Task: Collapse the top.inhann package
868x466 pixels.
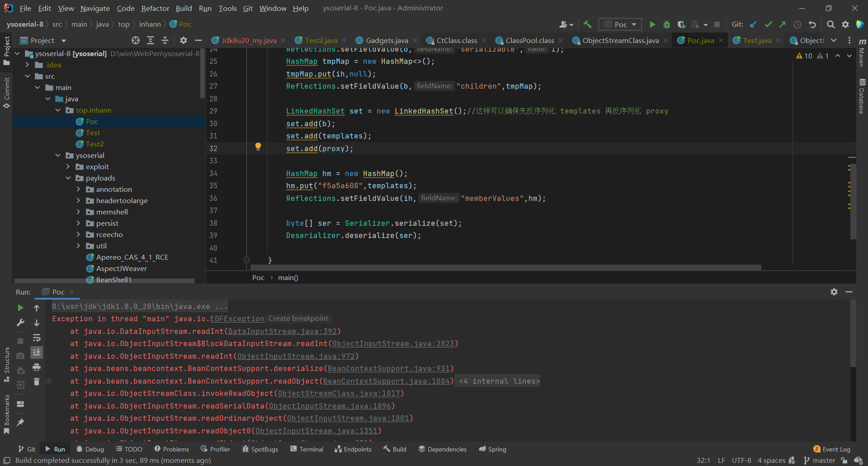Action: click(58, 110)
